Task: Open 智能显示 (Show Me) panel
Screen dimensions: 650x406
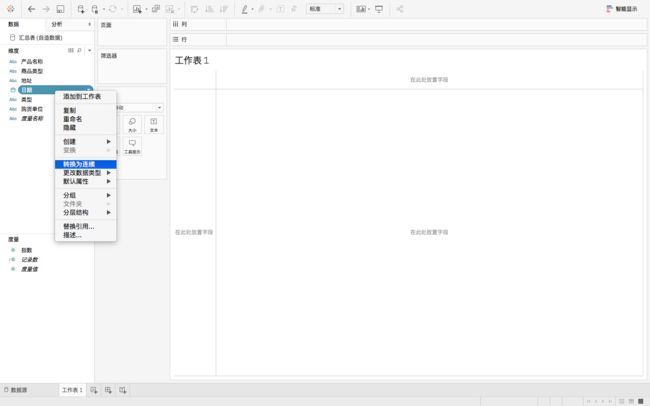Action: pyautogui.click(x=621, y=9)
